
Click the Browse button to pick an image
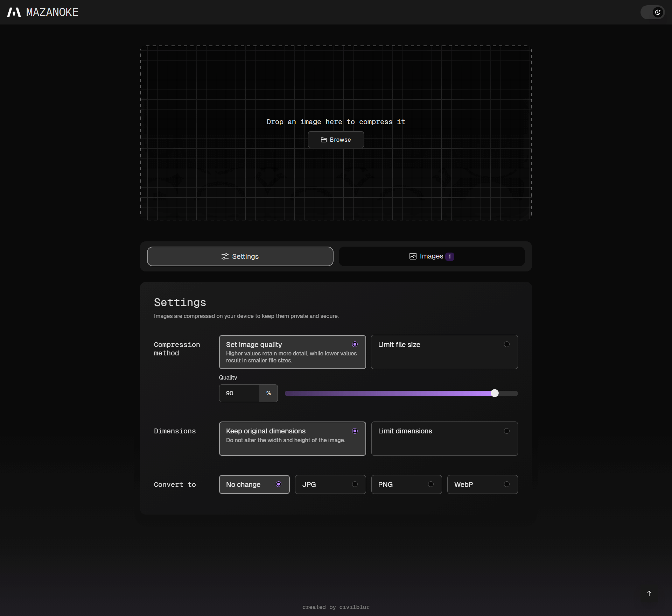point(336,140)
